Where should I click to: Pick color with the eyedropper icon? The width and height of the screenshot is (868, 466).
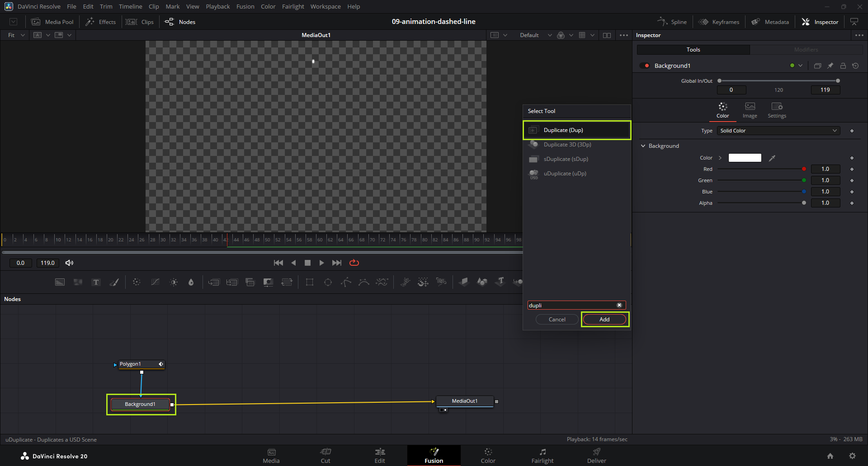772,158
